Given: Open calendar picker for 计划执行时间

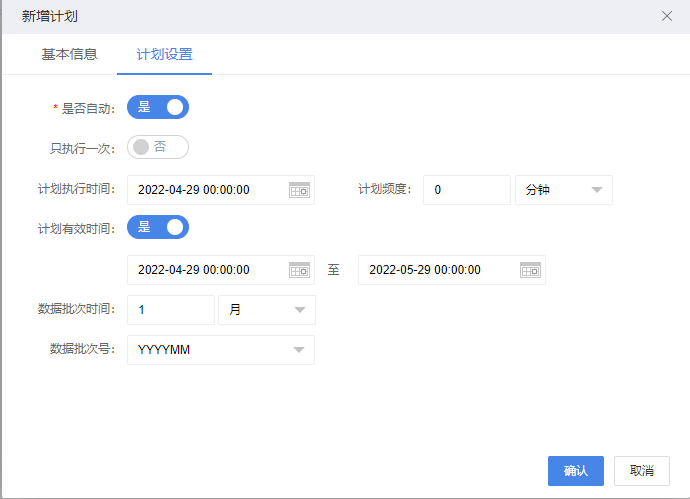Looking at the screenshot, I should click(299, 190).
